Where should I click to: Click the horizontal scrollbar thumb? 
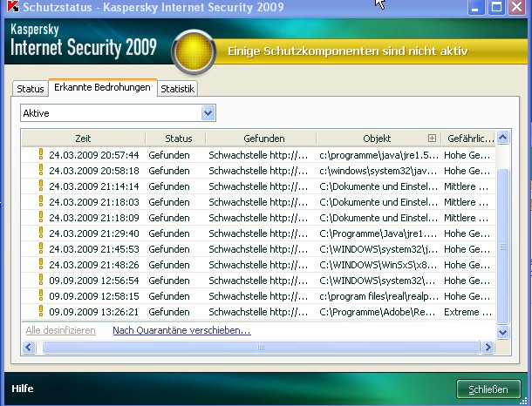point(261,347)
